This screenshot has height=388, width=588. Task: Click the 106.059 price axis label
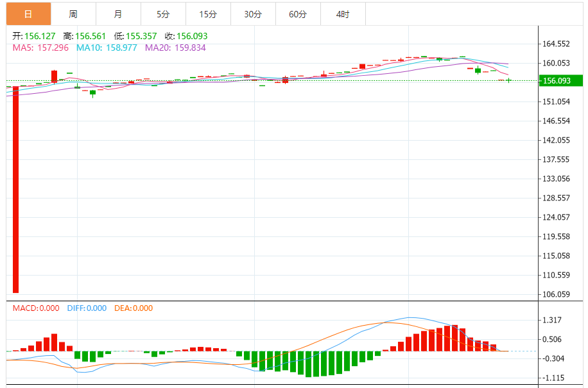557,295
